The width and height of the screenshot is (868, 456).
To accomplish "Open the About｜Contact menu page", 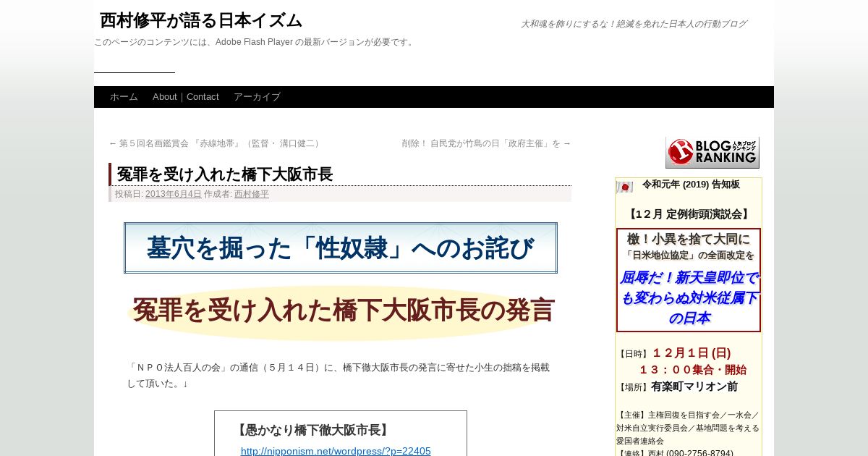I will pos(186,97).
